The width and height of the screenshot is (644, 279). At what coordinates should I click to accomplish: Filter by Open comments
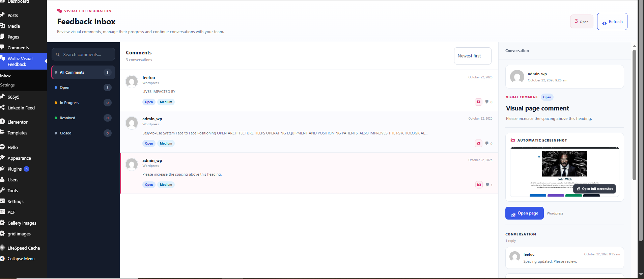click(x=83, y=87)
